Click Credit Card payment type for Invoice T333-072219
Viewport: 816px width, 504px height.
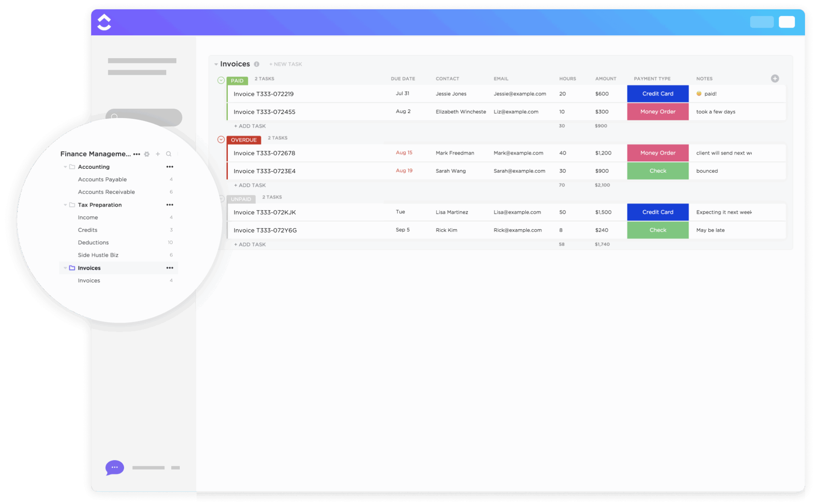click(657, 94)
